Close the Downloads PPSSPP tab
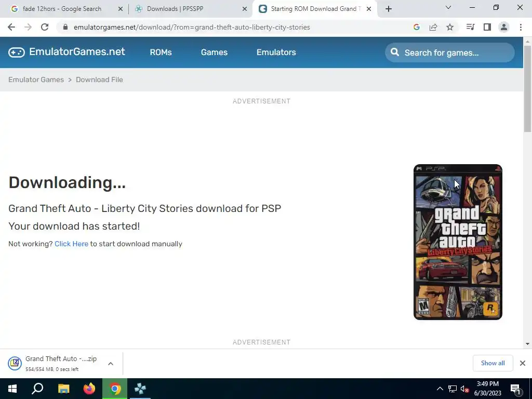 point(245,9)
